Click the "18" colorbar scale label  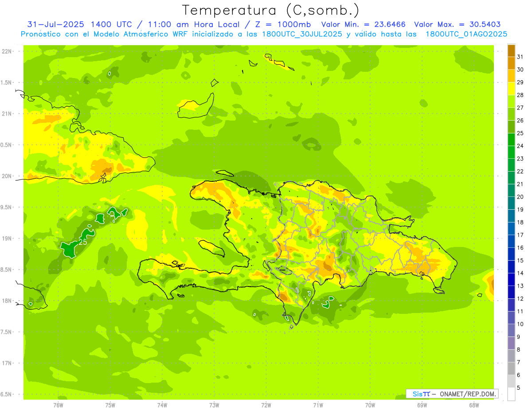point(520,222)
